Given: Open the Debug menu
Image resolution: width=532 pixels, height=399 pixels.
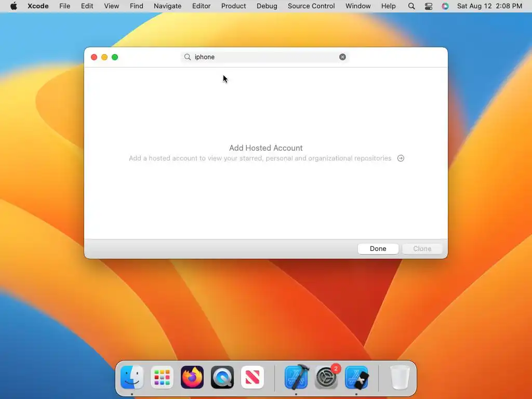Looking at the screenshot, I should [267, 6].
